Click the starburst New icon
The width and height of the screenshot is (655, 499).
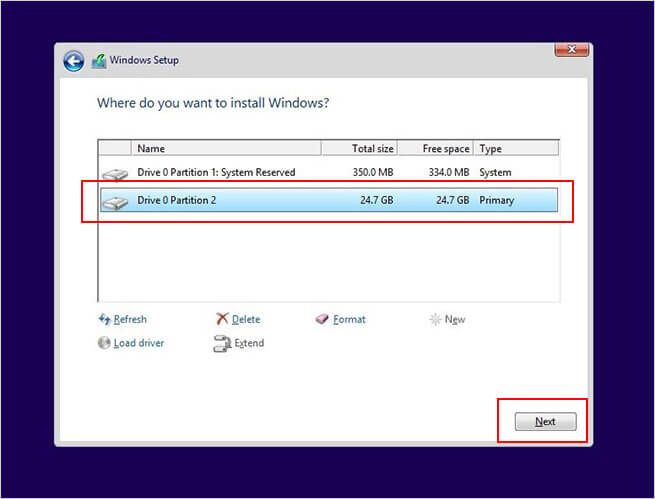click(x=435, y=319)
